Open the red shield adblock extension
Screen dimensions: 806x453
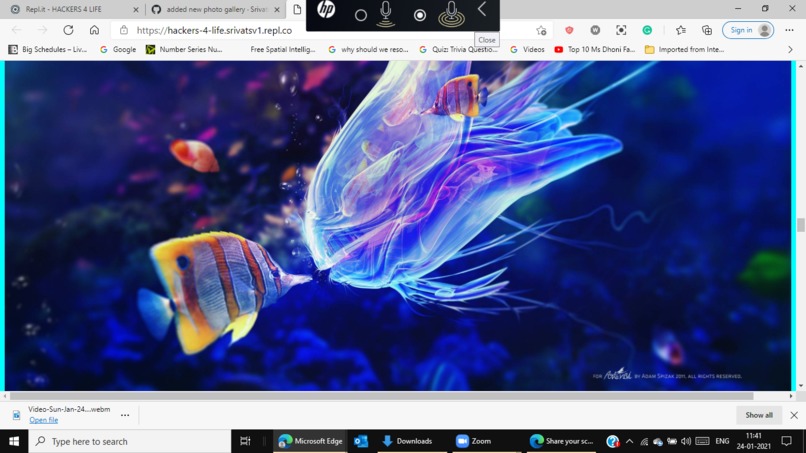[569, 30]
